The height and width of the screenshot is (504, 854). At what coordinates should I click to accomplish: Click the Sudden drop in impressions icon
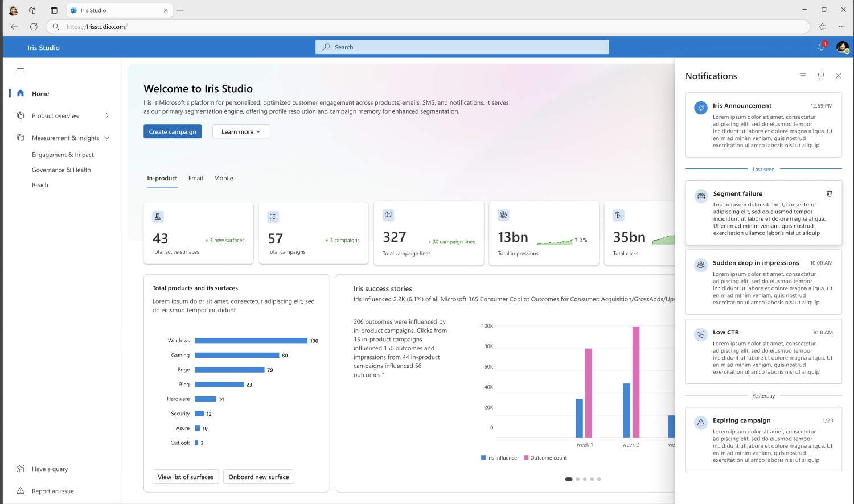pos(701,265)
